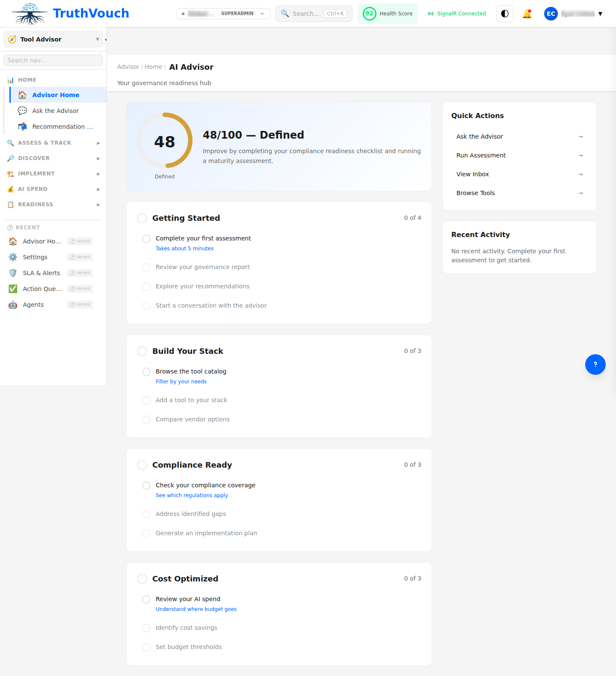Tick Check your compliance coverage item

click(146, 485)
